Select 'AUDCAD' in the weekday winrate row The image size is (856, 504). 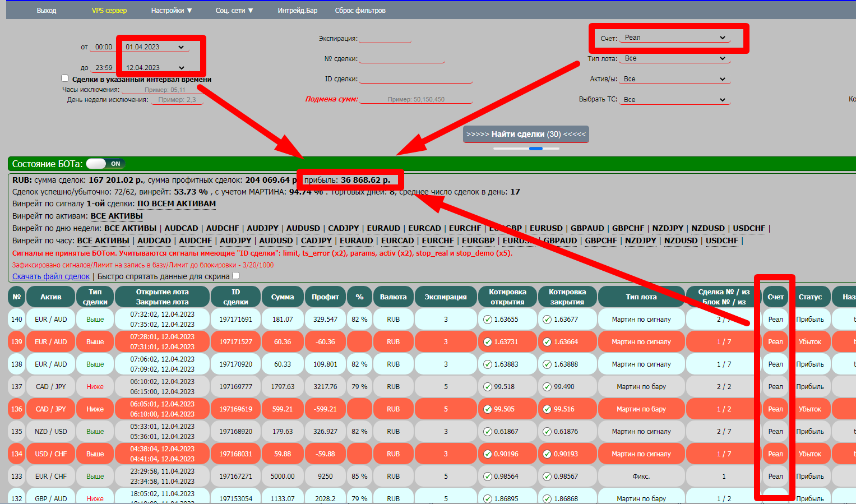[181, 228]
